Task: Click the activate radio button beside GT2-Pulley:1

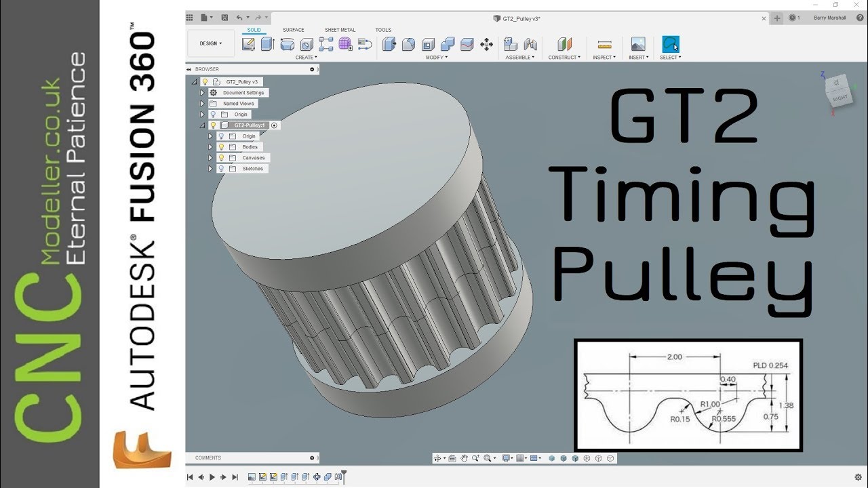Action: click(274, 125)
